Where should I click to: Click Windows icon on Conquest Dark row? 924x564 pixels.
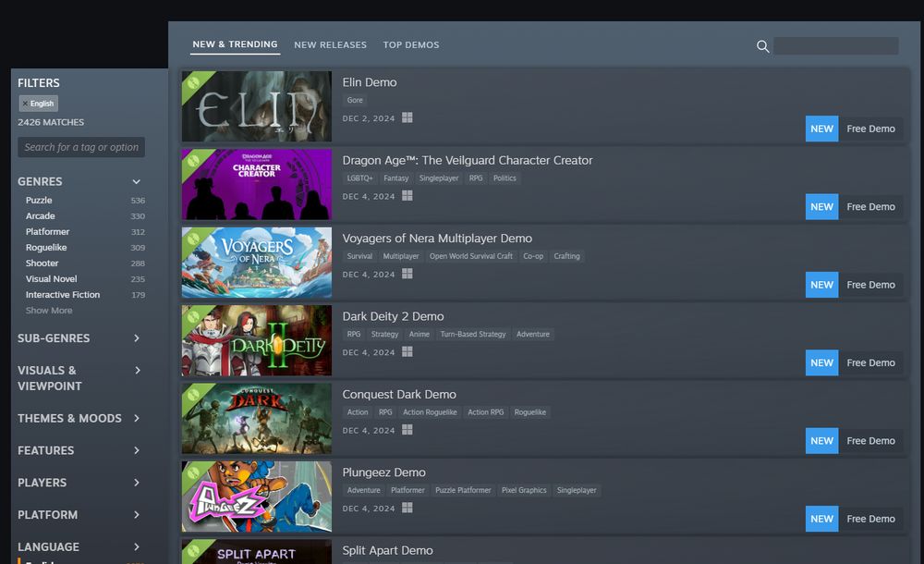pos(407,429)
